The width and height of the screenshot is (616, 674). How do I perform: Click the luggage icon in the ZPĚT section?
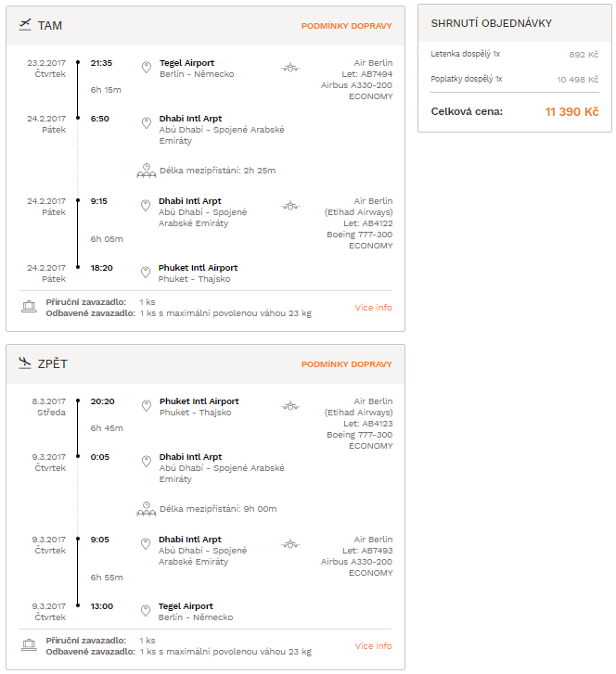point(29,645)
